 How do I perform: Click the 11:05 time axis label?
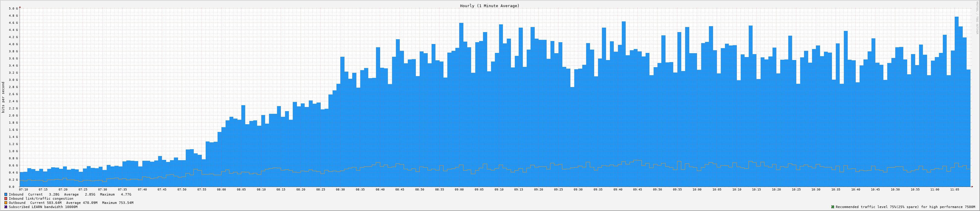954,189
